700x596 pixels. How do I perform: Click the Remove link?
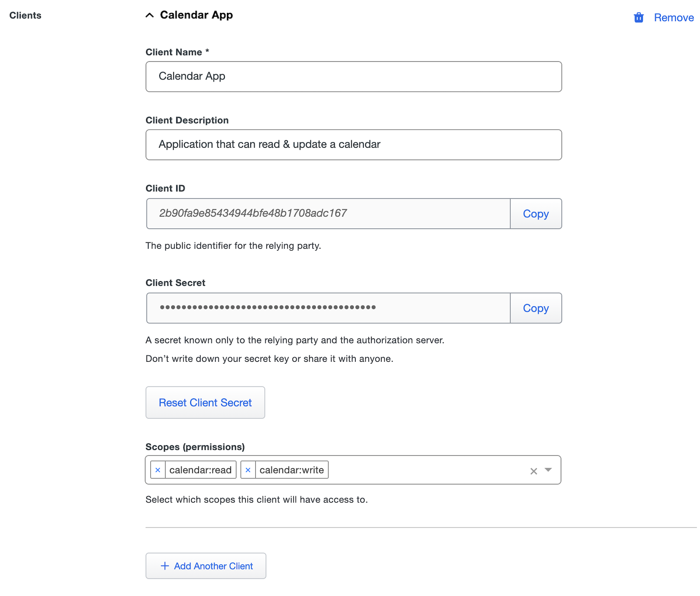pos(674,17)
